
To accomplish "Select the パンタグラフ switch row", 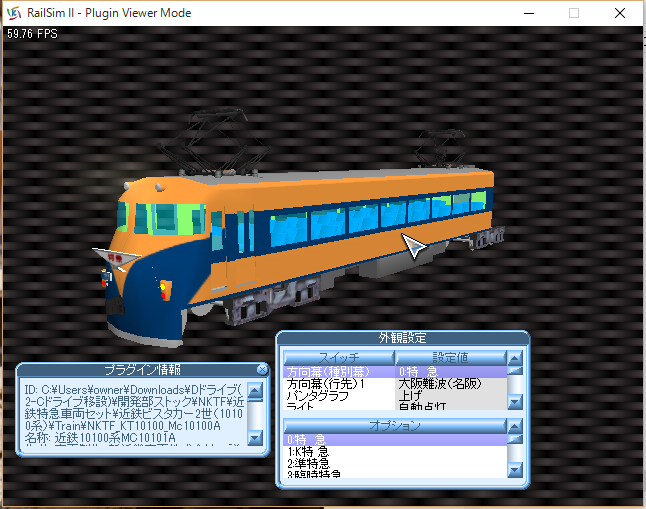I will click(x=339, y=396).
